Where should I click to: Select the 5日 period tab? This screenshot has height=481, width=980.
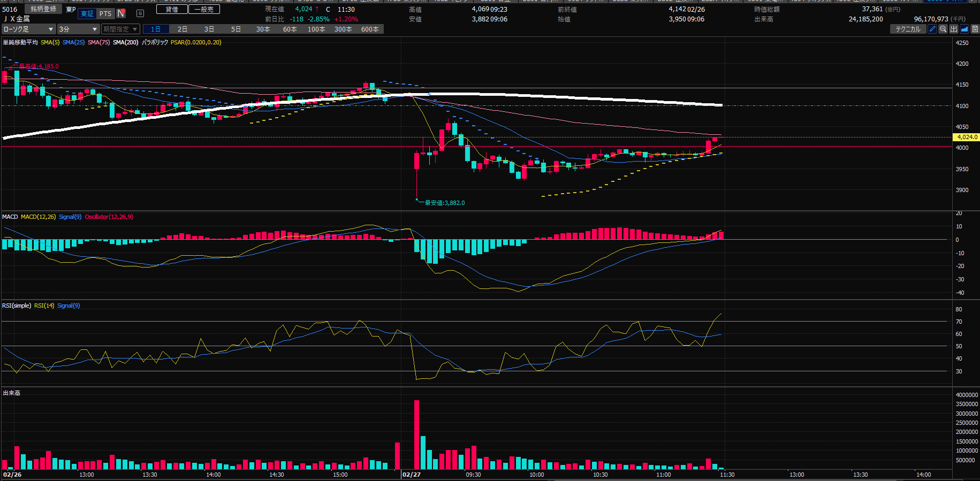[x=236, y=29]
